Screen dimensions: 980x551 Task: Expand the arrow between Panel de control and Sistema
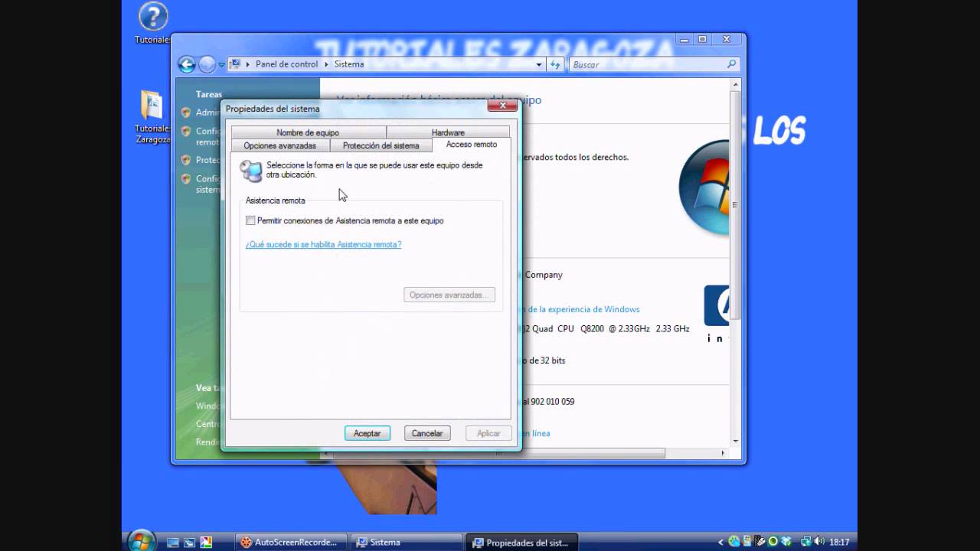pos(326,64)
